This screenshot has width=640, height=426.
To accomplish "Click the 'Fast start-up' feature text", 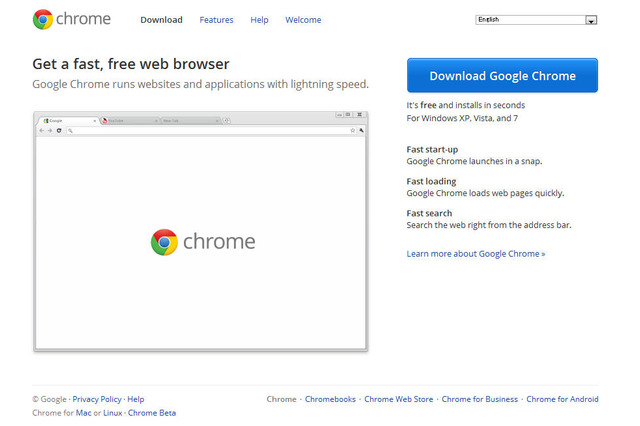I will pyautogui.click(x=432, y=149).
